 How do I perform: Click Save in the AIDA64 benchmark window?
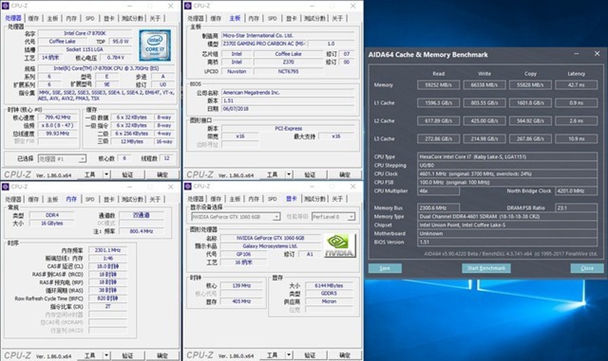click(x=385, y=268)
